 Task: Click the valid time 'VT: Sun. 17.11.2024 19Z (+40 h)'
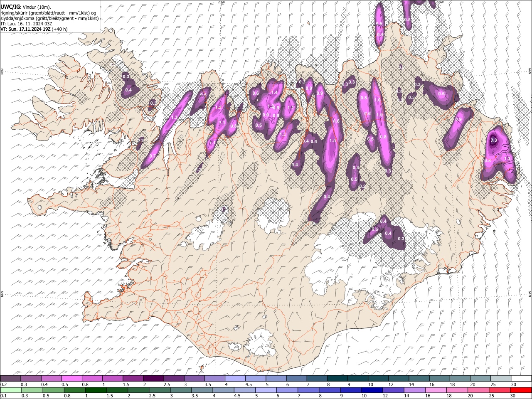34,29
